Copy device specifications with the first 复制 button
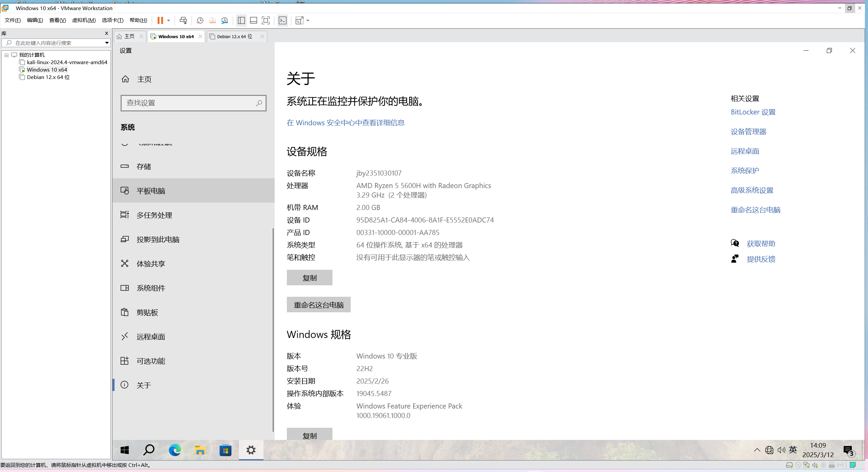 (309, 278)
